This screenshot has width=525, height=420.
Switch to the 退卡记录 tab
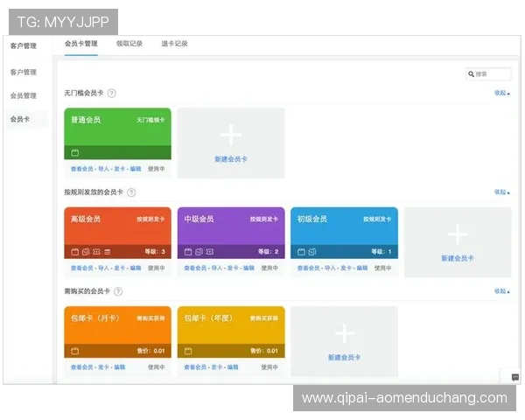pyautogui.click(x=174, y=44)
